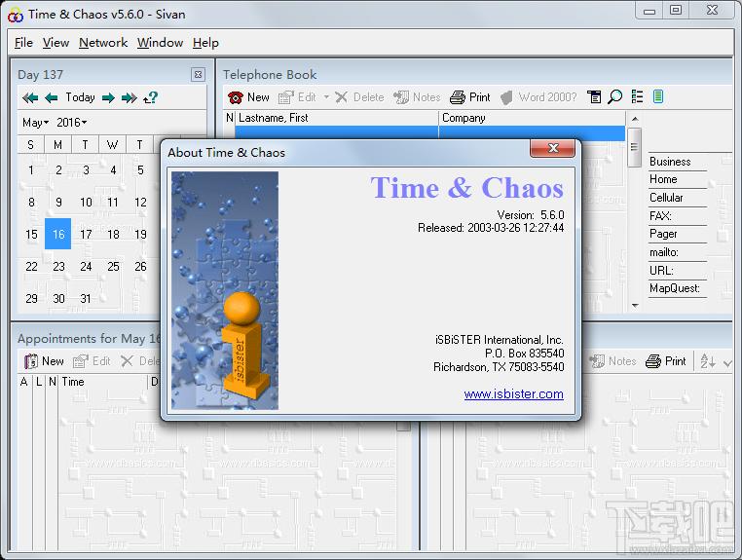Image resolution: width=742 pixels, height=560 pixels.
Task: Click the list view icon in Telephone Book
Action: point(637,97)
